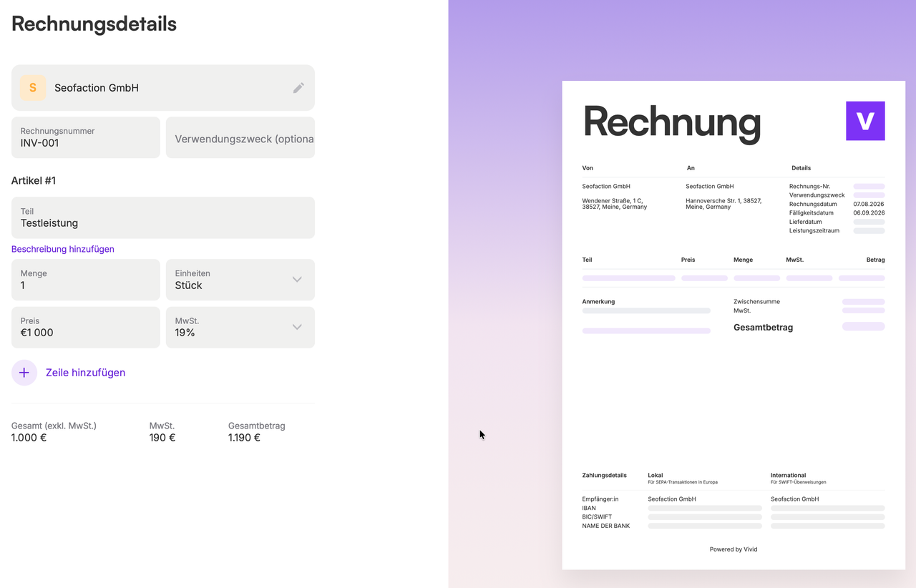Click the Gesamt (exkl. MwSt.) label
Image resolution: width=916 pixels, height=588 pixels.
pyautogui.click(x=54, y=426)
